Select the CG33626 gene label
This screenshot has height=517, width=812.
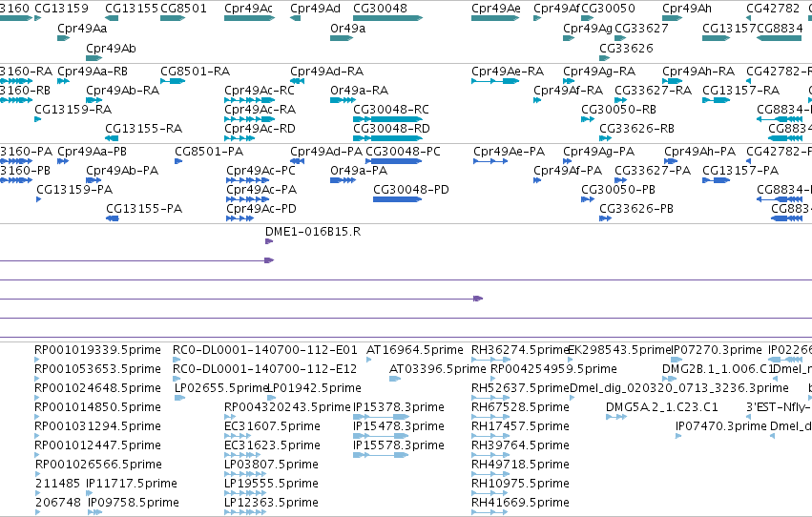pyautogui.click(x=626, y=48)
